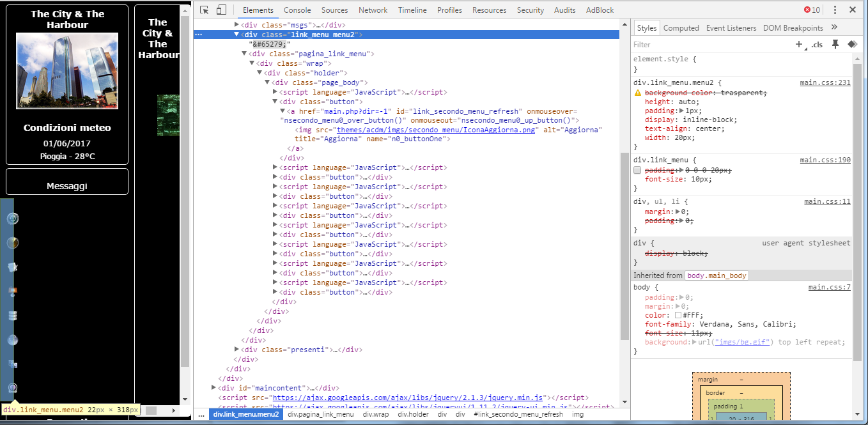
Task: Click the ellipsis beside the selected DOM row
Action: click(x=198, y=35)
